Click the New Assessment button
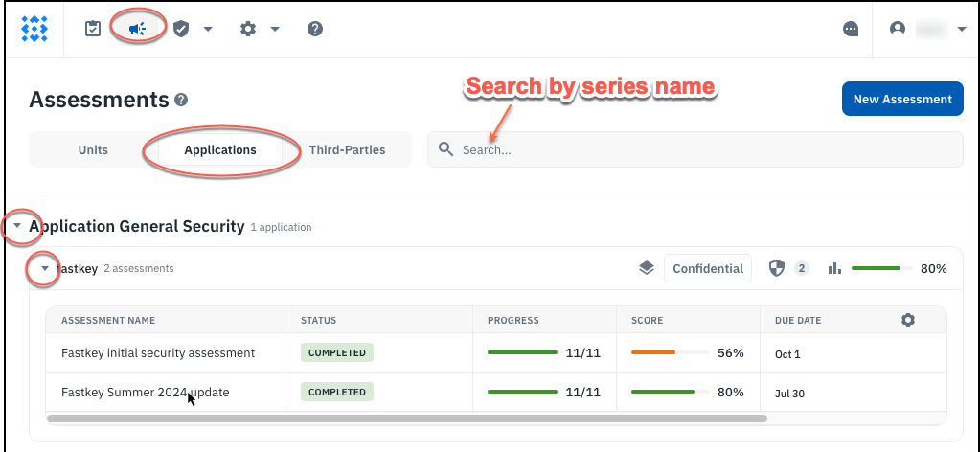This screenshot has width=980, height=452. tap(902, 99)
